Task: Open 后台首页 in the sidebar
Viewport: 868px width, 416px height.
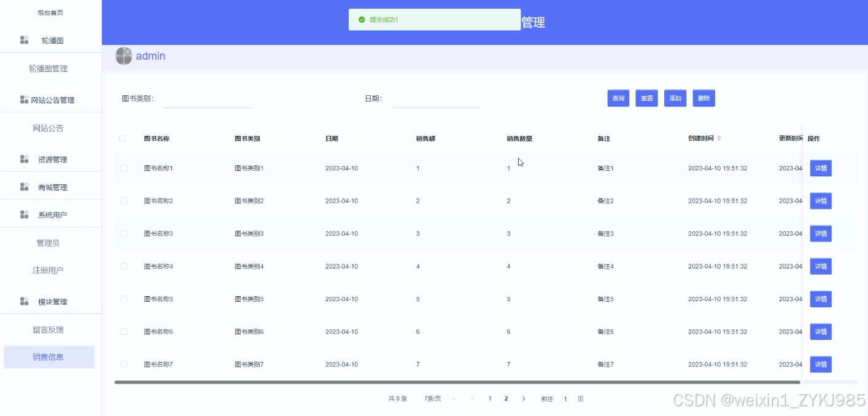Action: (50, 12)
